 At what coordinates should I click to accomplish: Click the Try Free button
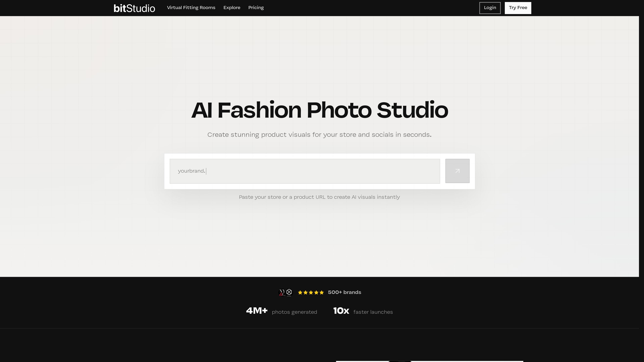coord(518,8)
